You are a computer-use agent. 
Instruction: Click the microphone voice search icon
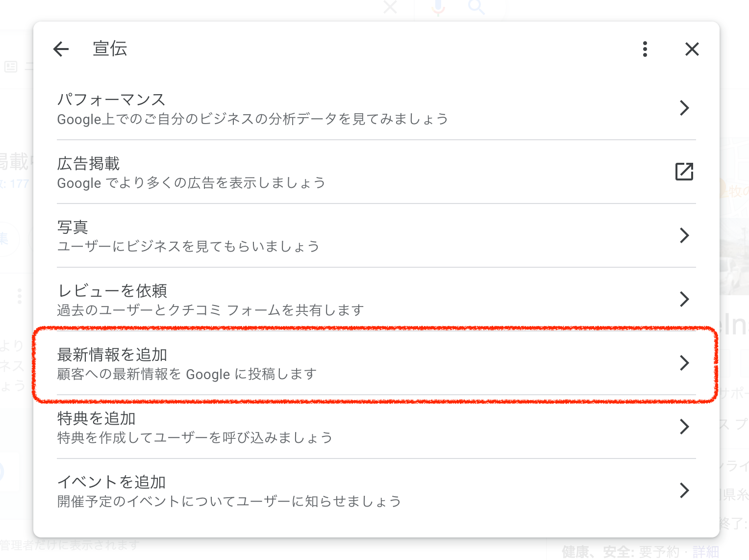pos(438,7)
